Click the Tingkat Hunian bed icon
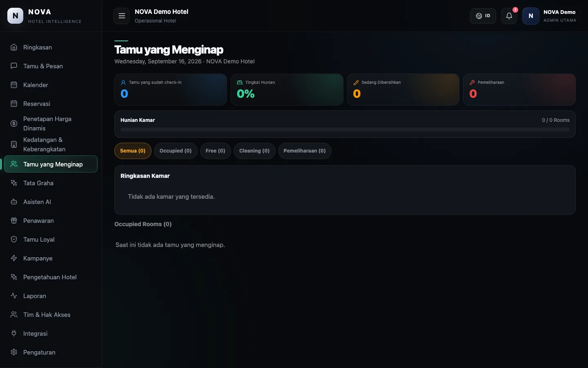The width and height of the screenshot is (588, 368). (240, 82)
